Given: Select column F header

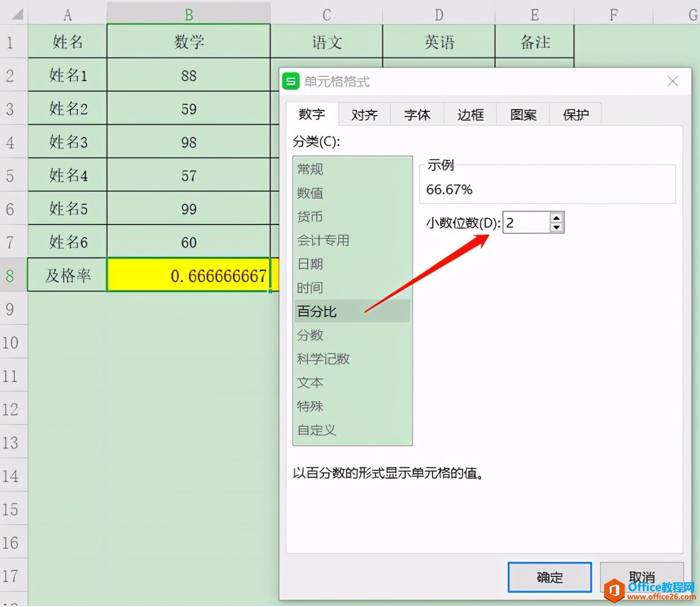Looking at the screenshot, I should pos(614,14).
